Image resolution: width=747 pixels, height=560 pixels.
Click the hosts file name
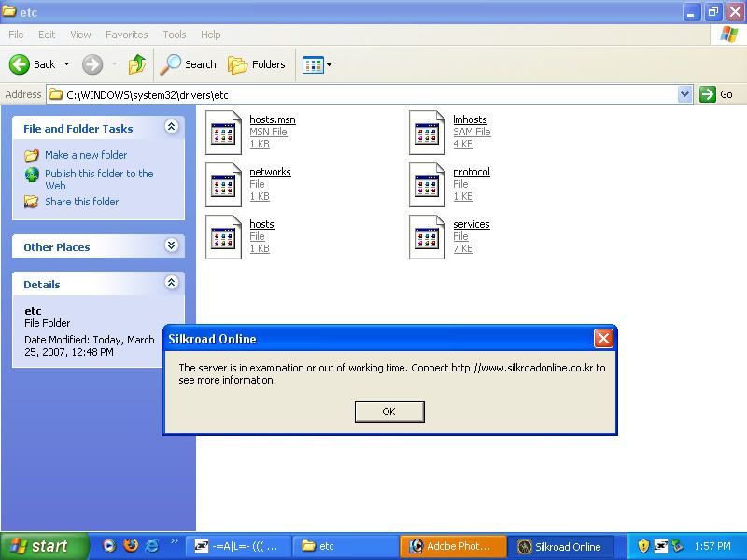pos(261,224)
